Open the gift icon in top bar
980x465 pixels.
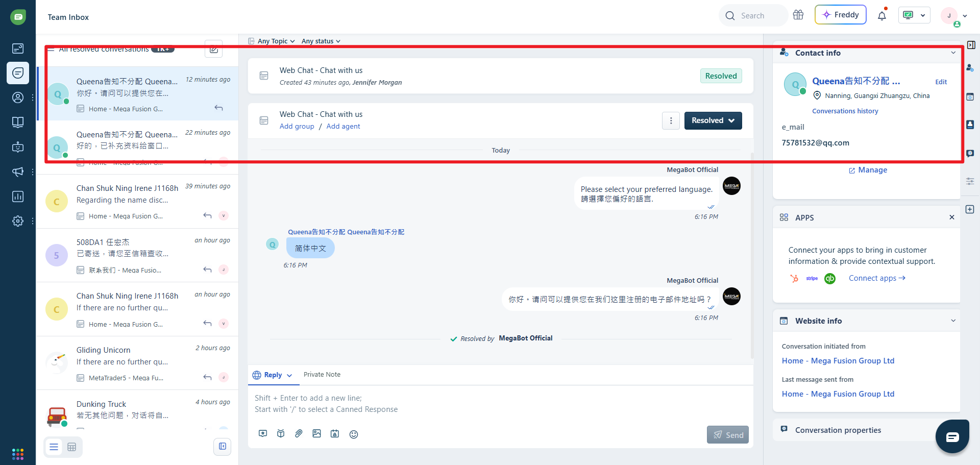[798, 15]
